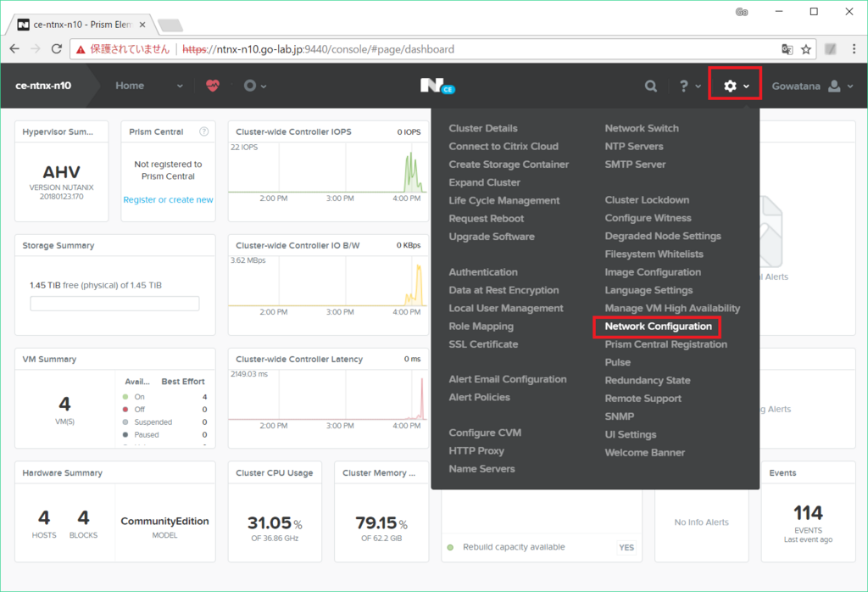868x592 pixels.
Task: Select Cluster Details menu item
Action: click(x=482, y=128)
